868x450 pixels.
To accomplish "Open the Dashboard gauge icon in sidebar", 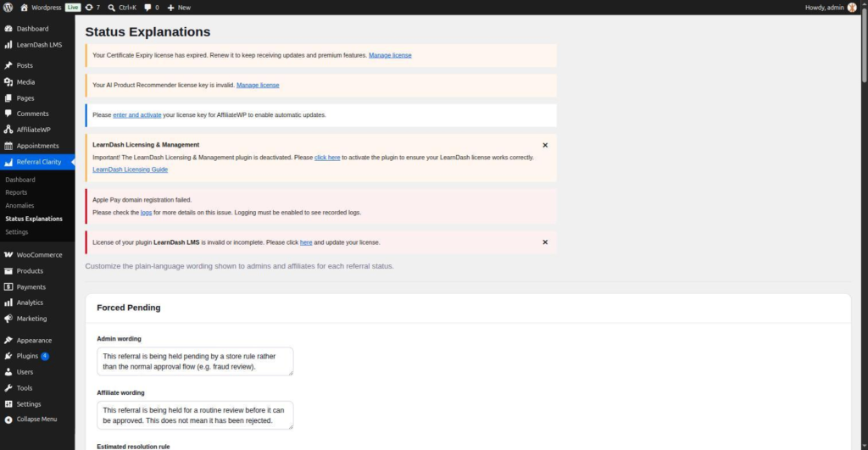I will pyautogui.click(x=8, y=29).
